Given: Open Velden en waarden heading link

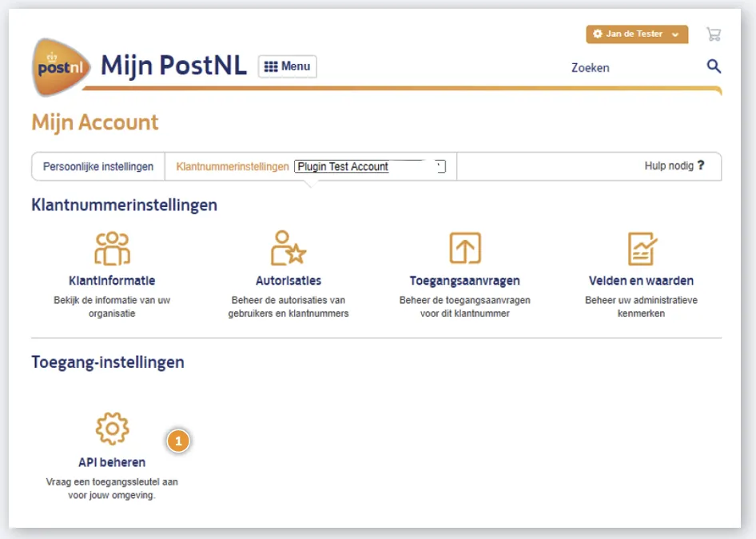Looking at the screenshot, I should coord(641,281).
